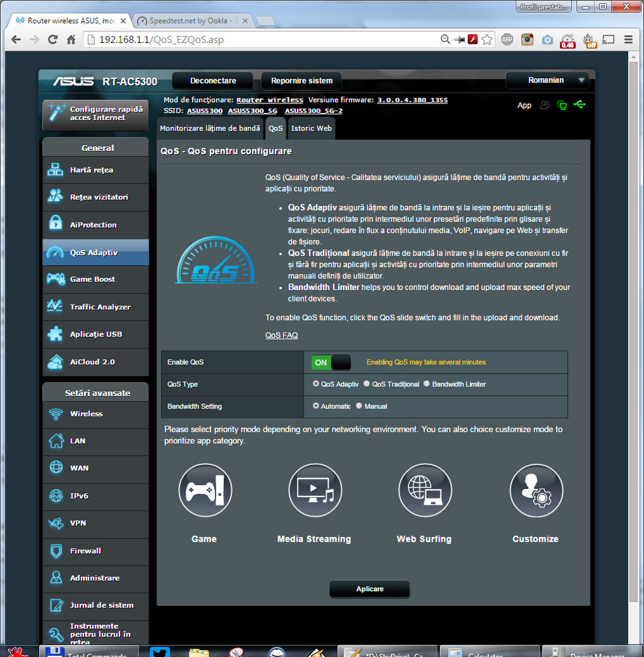Select the Game priority mode icon
Image resolution: width=644 pixels, height=657 pixels.
tap(205, 491)
